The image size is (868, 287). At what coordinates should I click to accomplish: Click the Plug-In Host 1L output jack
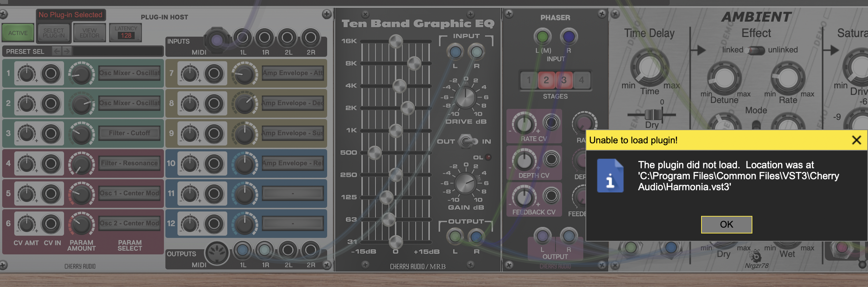tap(242, 250)
